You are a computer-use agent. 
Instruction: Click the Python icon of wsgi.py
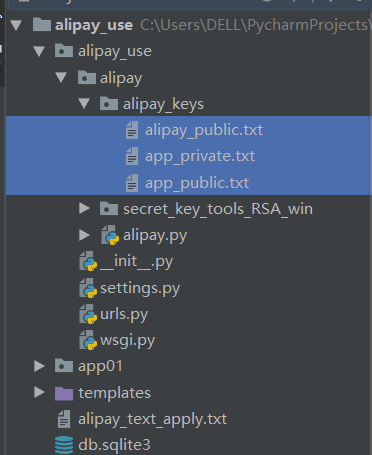coord(88,340)
